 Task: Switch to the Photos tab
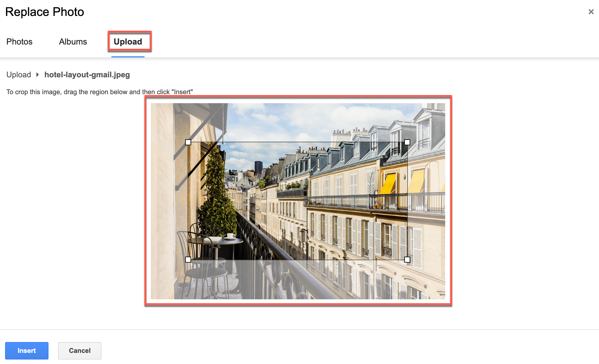click(x=19, y=42)
